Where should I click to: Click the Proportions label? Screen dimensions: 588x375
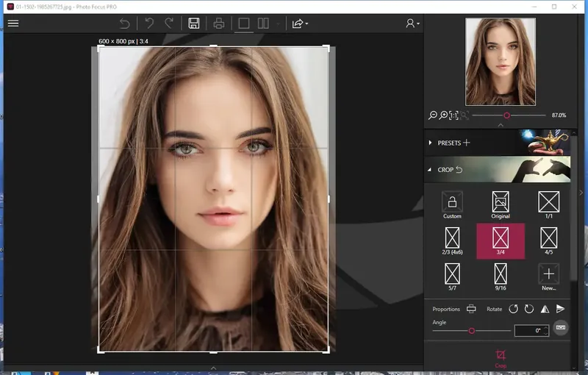446,309
